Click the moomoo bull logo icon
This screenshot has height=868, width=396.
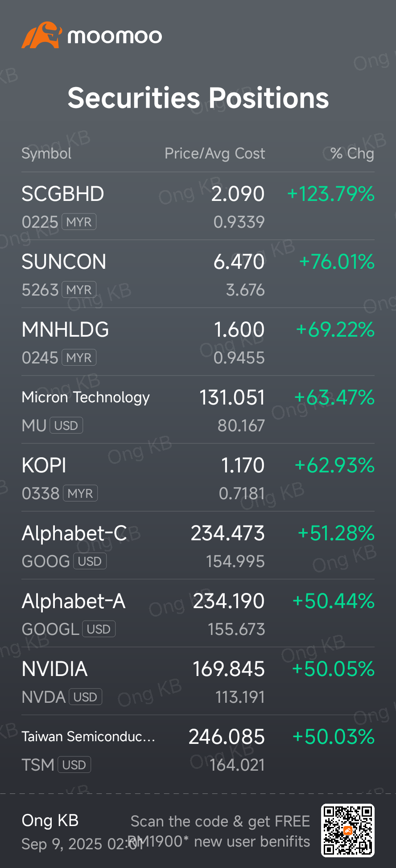(x=41, y=35)
